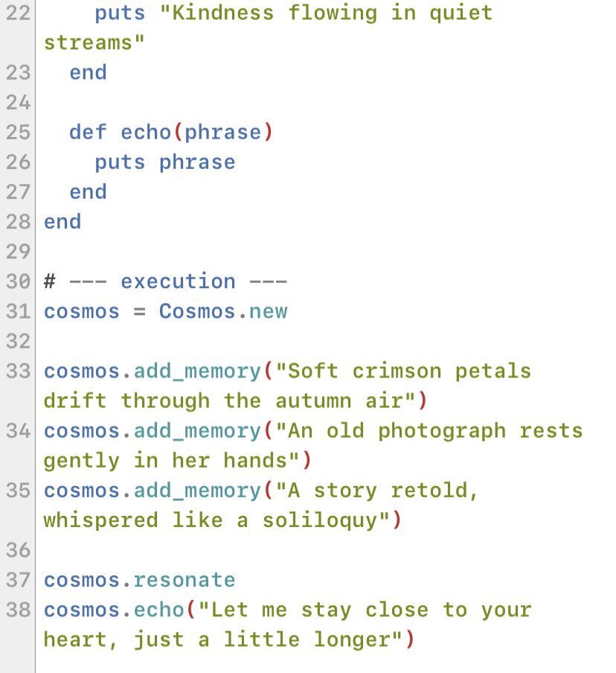Click the 'Cosmos.new' constructor call
616x673 pixels.
222,311
